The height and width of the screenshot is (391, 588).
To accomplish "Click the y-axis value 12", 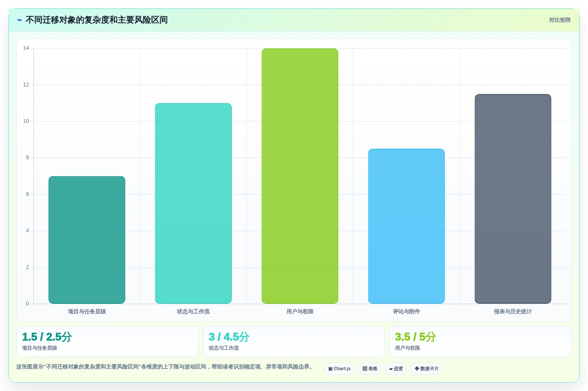I will click(x=26, y=85).
